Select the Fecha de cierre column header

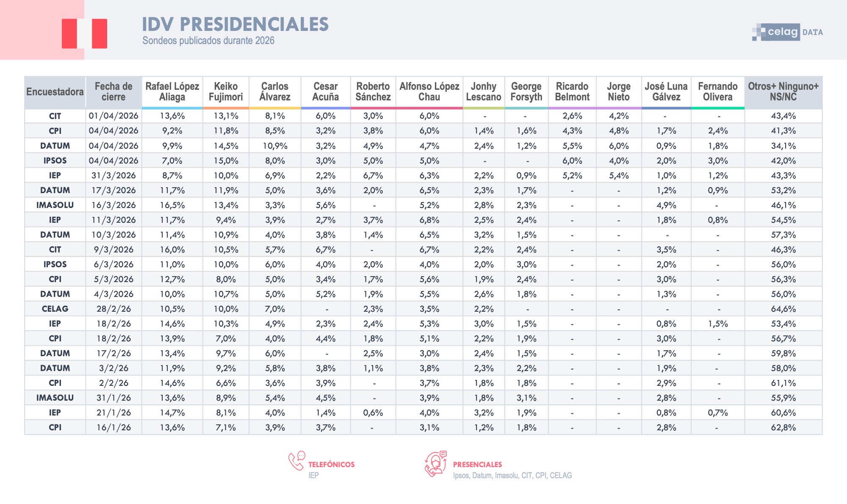click(113, 91)
